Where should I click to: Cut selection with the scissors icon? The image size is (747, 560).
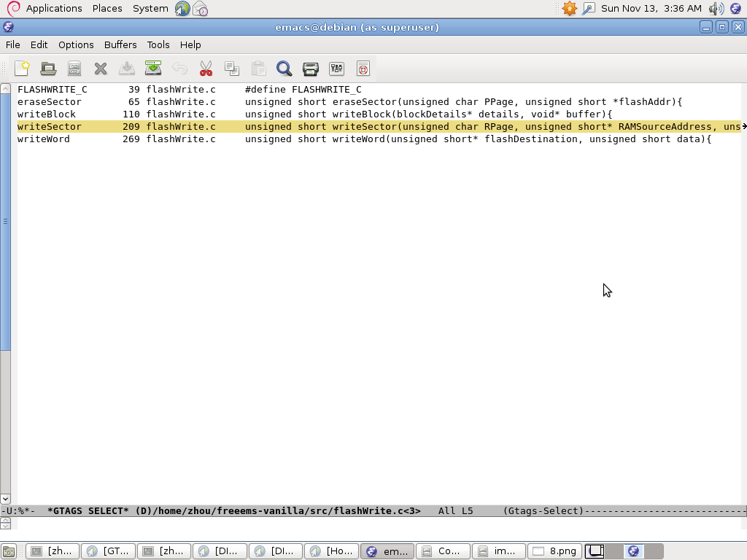coord(206,69)
